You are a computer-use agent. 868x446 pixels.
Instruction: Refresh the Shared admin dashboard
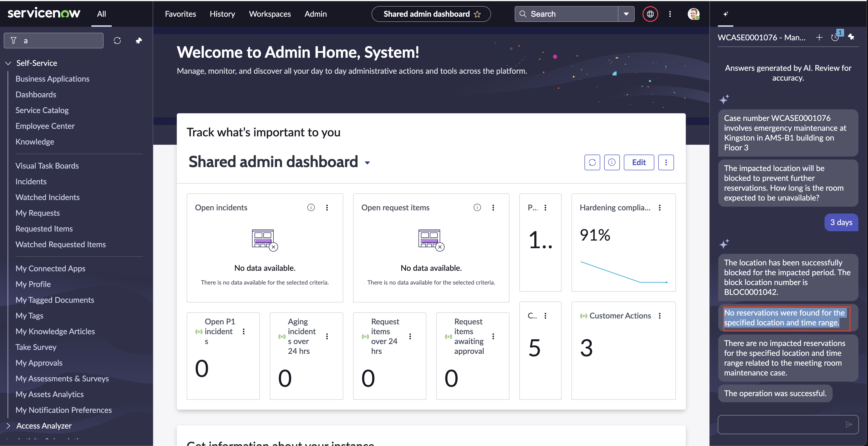click(x=592, y=162)
